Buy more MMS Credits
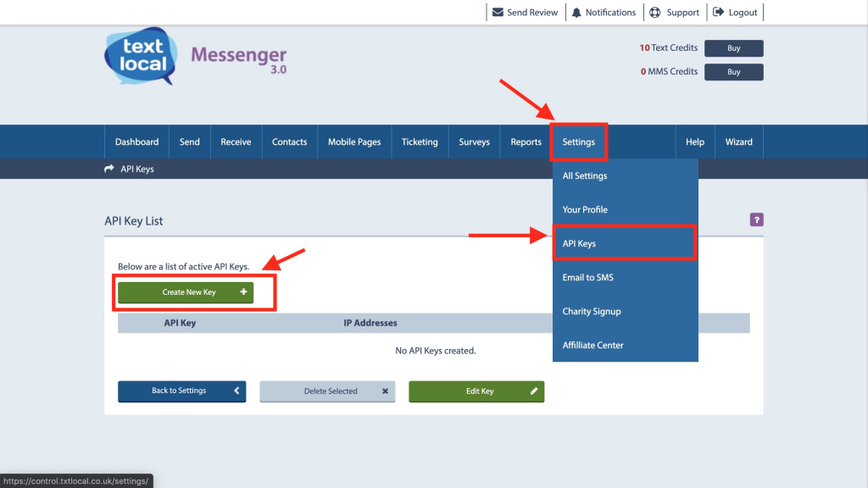The width and height of the screenshot is (868, 488). [x=733, y=72]
